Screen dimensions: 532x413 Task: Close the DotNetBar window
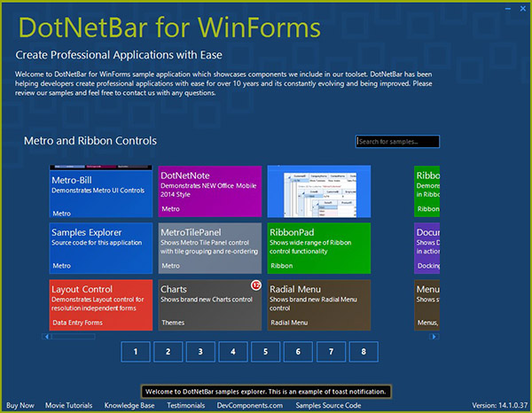pos(523,9)
